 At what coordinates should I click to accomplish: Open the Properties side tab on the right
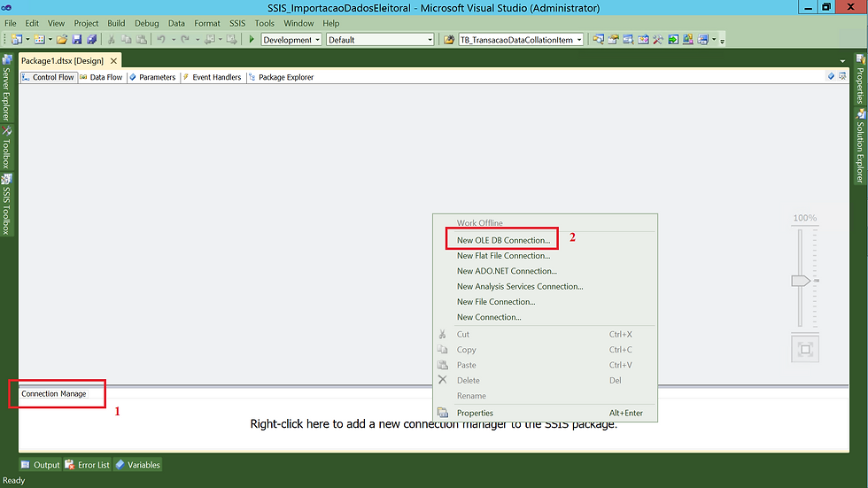coord(860,79)
